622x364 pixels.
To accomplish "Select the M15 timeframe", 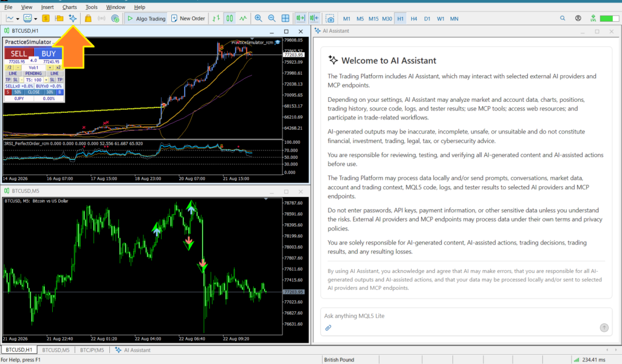I will tap(374, 19).
